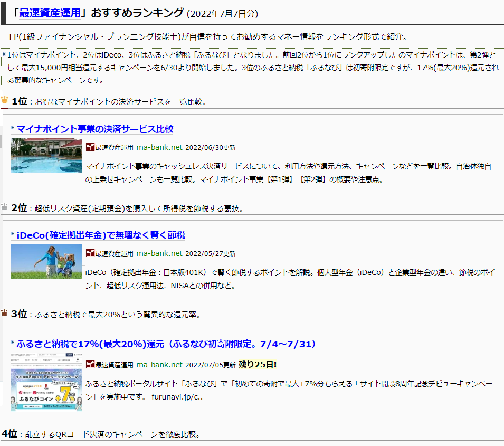Click ma-bank.net beside 2022/07/05更新
The height and width of the screenshot is (446, 504).
tap(159, 365)
